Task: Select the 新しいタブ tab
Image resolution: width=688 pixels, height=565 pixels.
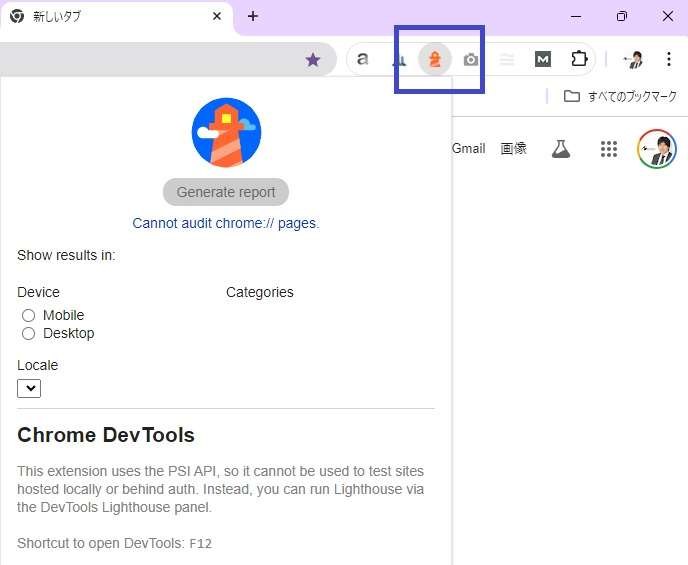Action: click(x=116, y=17)
